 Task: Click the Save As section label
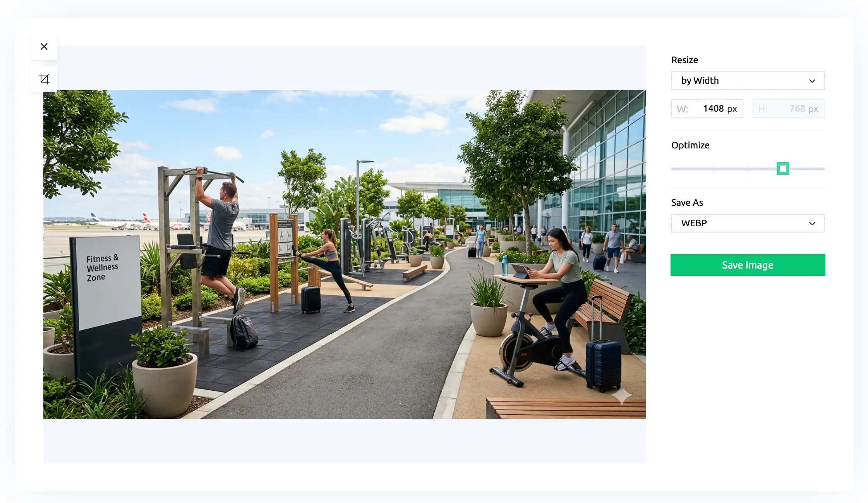[687, 203]
